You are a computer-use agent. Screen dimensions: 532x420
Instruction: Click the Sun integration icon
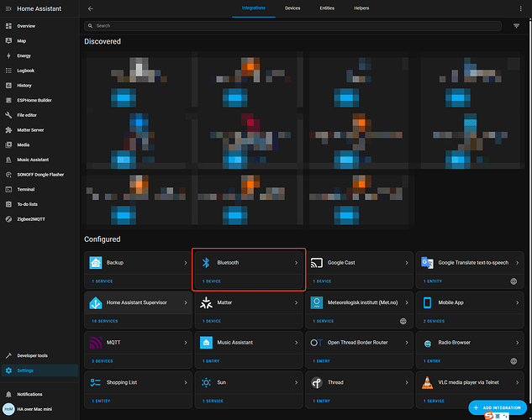click(206, 382)
